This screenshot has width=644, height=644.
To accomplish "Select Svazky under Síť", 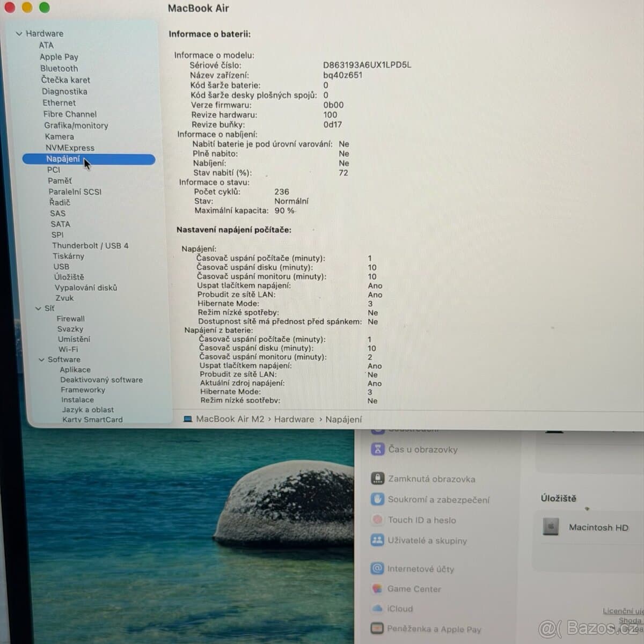I will [70, 329].
